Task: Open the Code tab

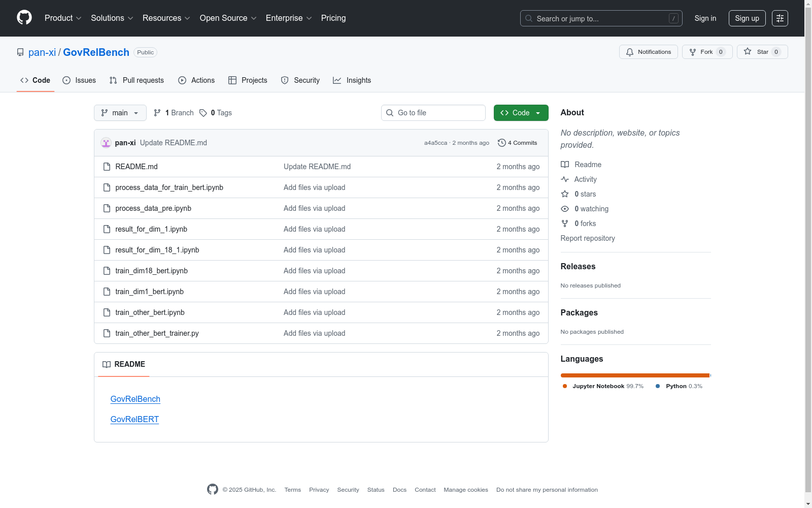Action: coord(36,80)
